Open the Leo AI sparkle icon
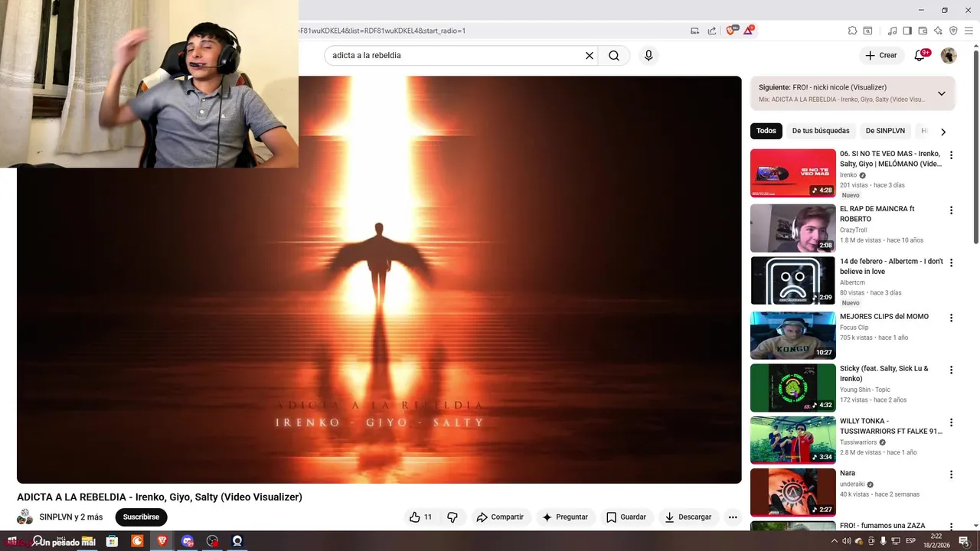The image size is (980, 551). 938,31
